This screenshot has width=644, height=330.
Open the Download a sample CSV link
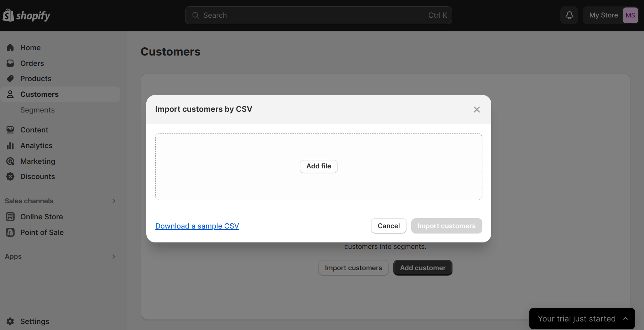[197, 226]
